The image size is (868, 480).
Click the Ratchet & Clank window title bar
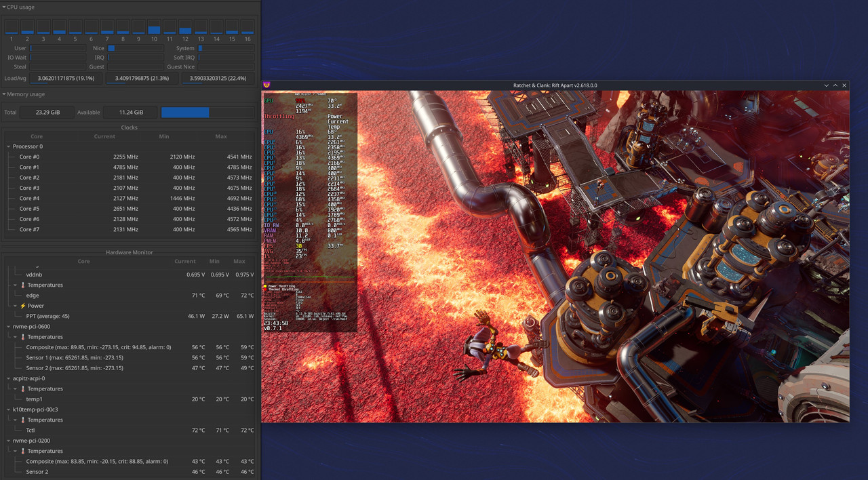pyautogui.click(x=555, y=85)
